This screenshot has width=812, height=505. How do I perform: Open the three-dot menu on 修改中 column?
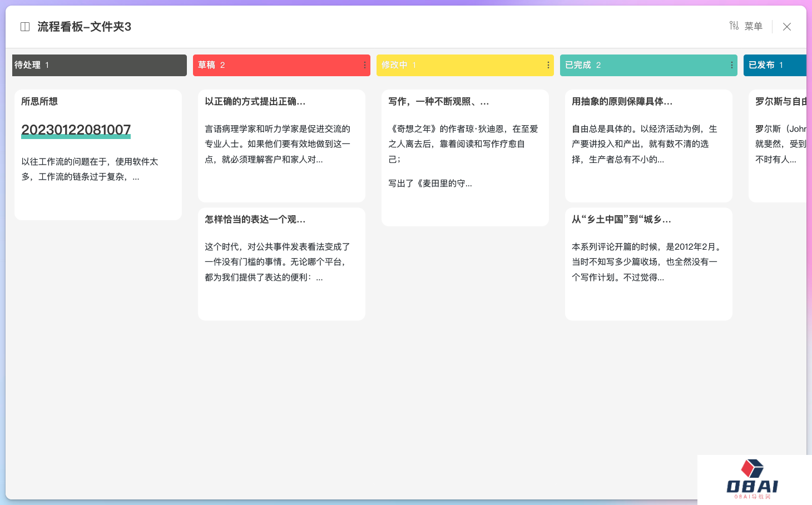pos(548,65)
